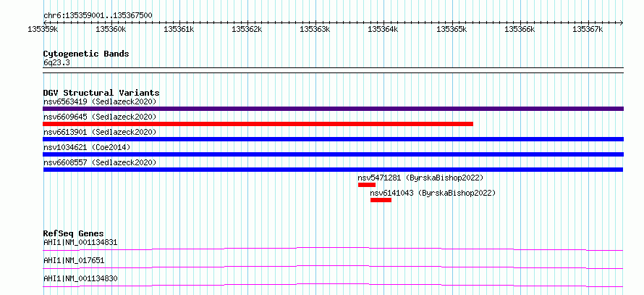Click the nsv6141043 short red bar
The height and width of the screenshot is (295, 644).
(x=381, y=200)
